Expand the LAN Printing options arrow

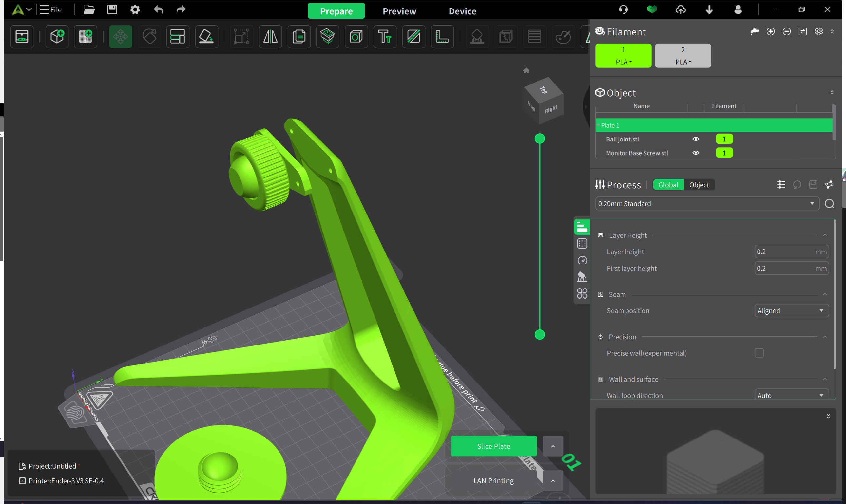[x=553, y=480]
